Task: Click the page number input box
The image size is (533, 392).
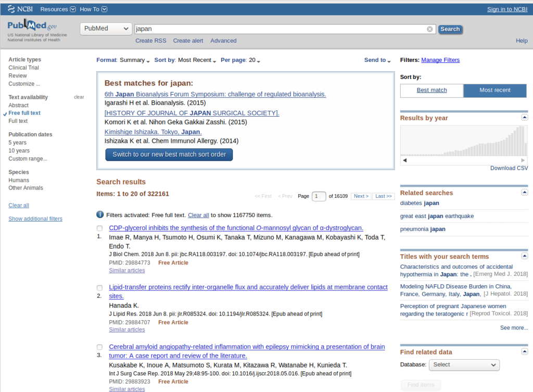Action: tap(319, 196)
